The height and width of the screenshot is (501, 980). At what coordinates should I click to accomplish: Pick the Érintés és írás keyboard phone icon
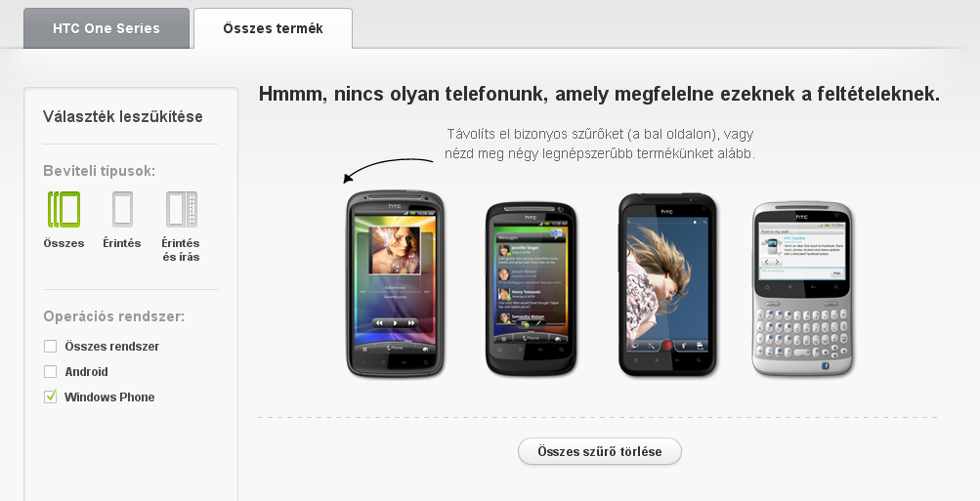pyautogui.click(x=182, y=209)
